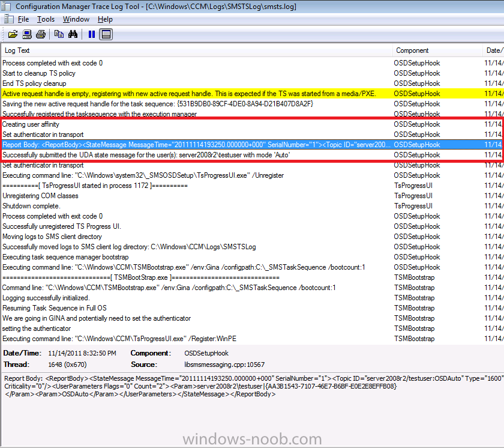The image size is (504, 448).
Task: Select 'Creating user affinity' row
Action: point(252,124)
